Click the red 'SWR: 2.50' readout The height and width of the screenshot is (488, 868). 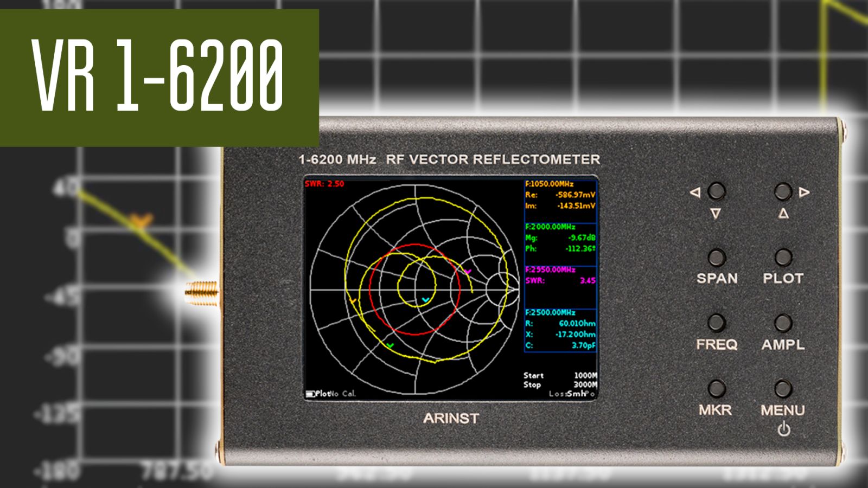[x=324, y=184]
